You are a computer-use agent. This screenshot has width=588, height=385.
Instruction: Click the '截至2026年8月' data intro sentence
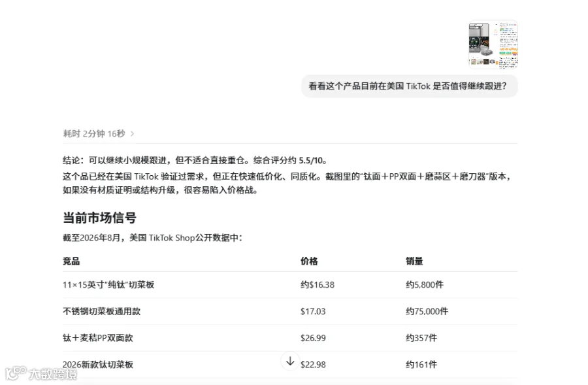pos(153,237)
